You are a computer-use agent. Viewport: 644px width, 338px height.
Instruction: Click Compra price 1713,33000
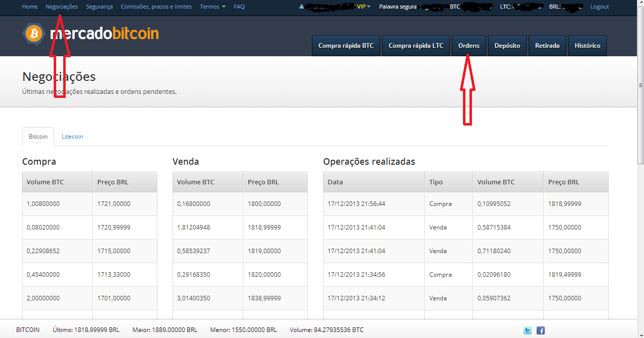coord(114,275)
